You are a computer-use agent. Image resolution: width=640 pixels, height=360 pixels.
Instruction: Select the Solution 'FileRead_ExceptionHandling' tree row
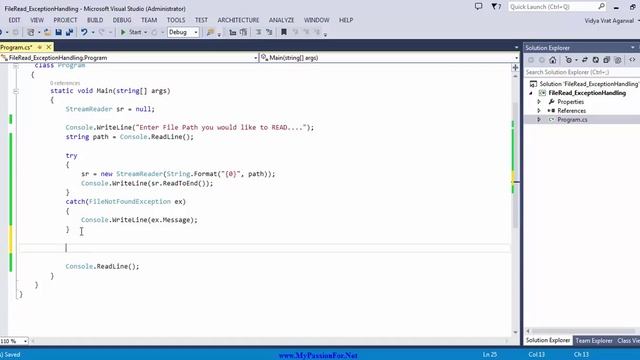tap(584, 84)
